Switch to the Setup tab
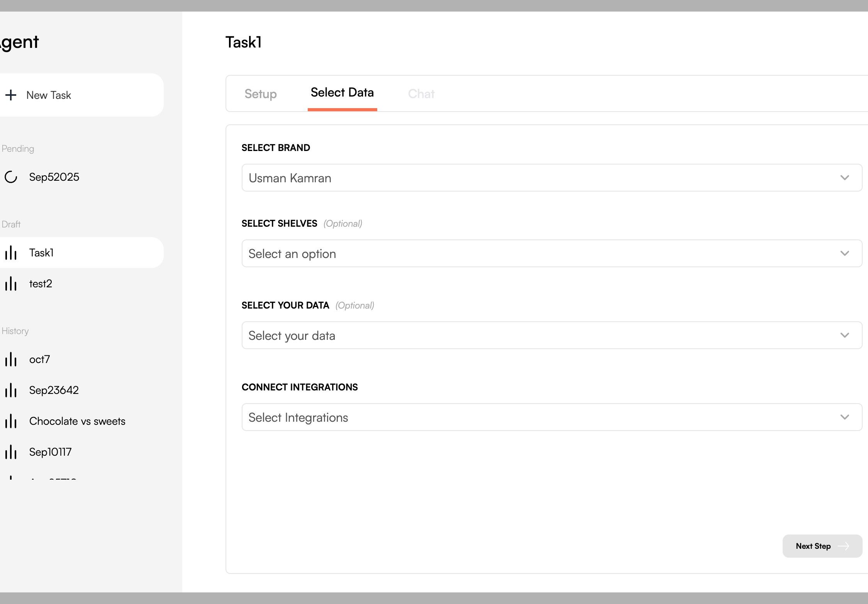Viewport: 868px width, 604px height. pos(261,94)
